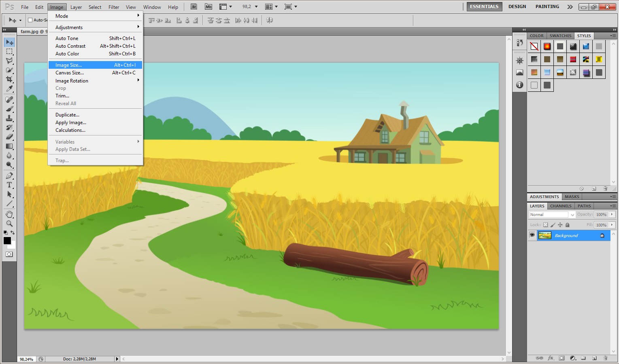Pick the Polygonal Lasso tool
The image size is (619, 364).
coord(9,61)
